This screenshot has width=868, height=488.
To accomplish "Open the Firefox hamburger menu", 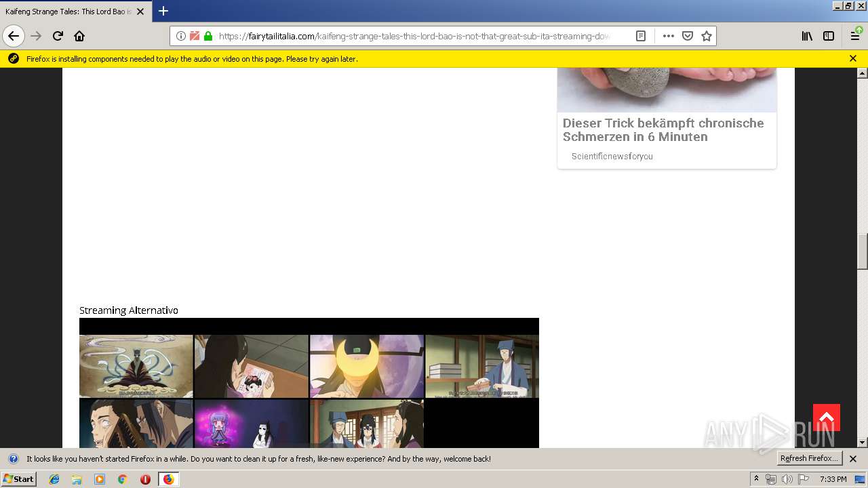I will [856, 36].
